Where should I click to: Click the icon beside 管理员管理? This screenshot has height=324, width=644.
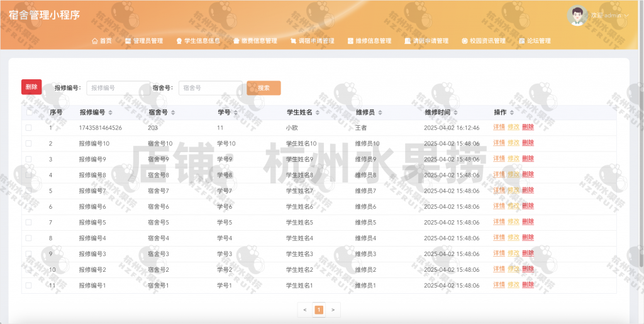(x=128, y=41)
